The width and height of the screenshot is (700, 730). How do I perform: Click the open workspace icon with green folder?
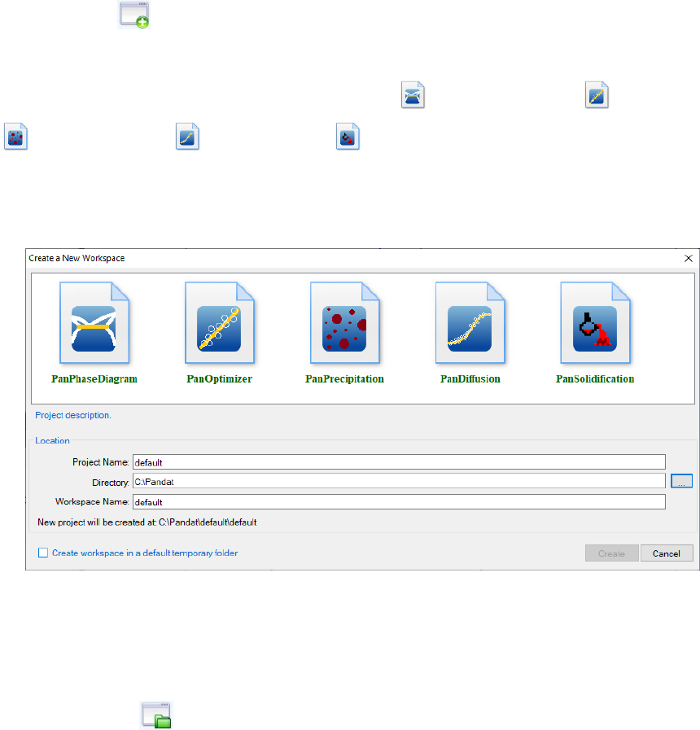coord(156,715)
